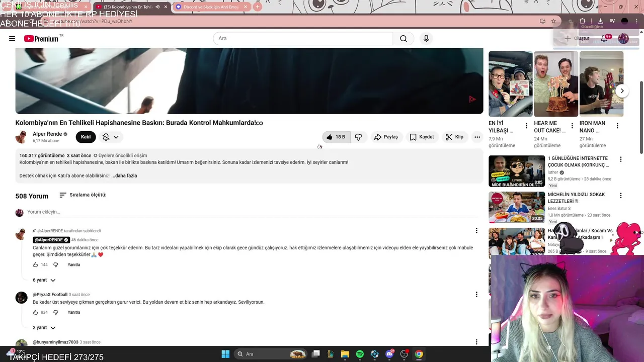
Task: Open EN İYİ YILBAŞI short thumbnail
Action: (x=511, y=84)
